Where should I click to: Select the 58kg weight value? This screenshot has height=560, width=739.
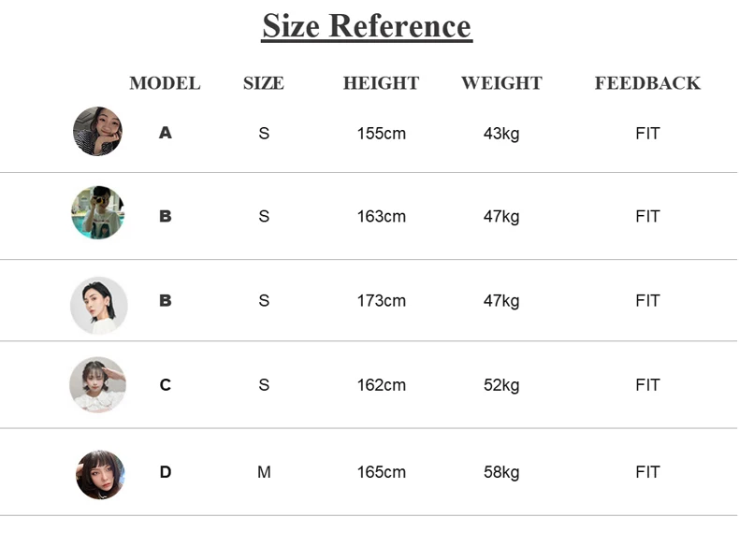pos(501,472)
